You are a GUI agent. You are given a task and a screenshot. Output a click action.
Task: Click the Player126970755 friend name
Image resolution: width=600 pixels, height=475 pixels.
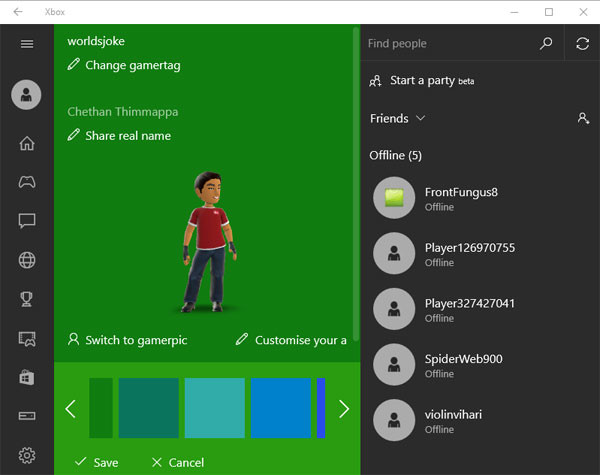[x=470, y=248]
